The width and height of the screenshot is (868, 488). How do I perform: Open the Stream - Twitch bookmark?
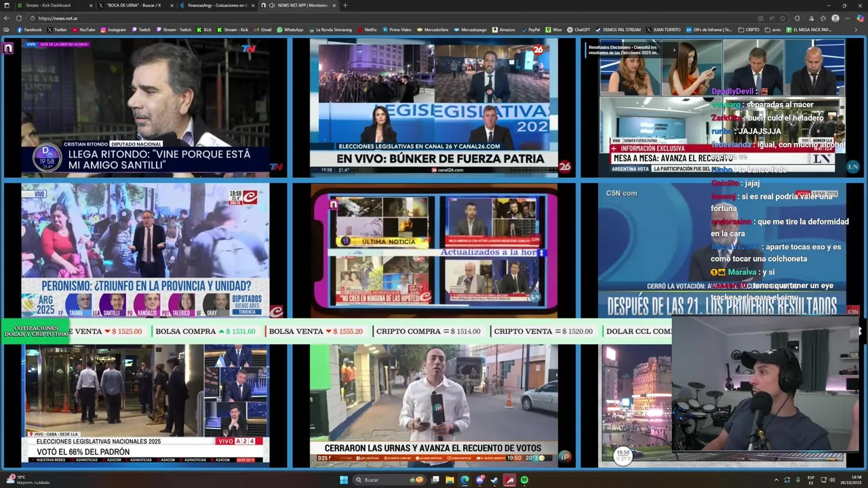(174, 30)
